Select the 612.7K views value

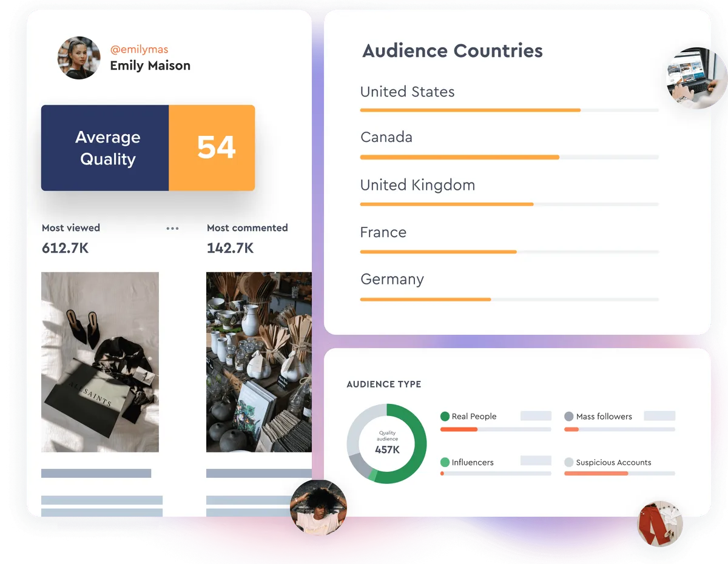pyautogui.click(x=65, y=247)
